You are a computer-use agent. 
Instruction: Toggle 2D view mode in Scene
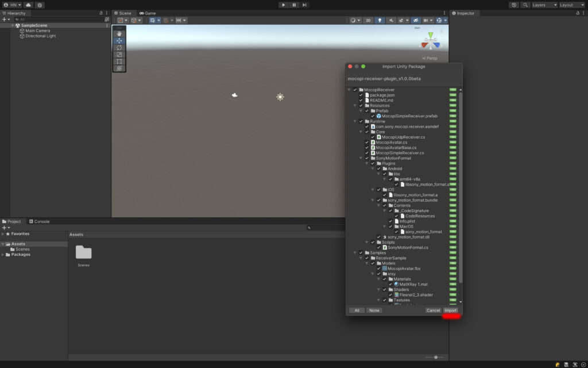[x=368, y=20]
